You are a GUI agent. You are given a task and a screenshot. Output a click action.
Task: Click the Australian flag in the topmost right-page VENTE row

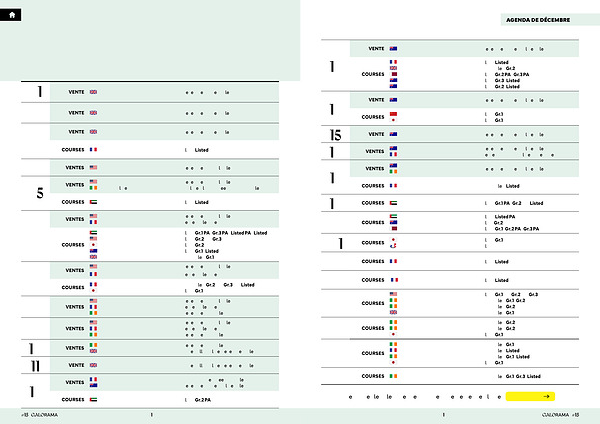[x=394, y=48]
